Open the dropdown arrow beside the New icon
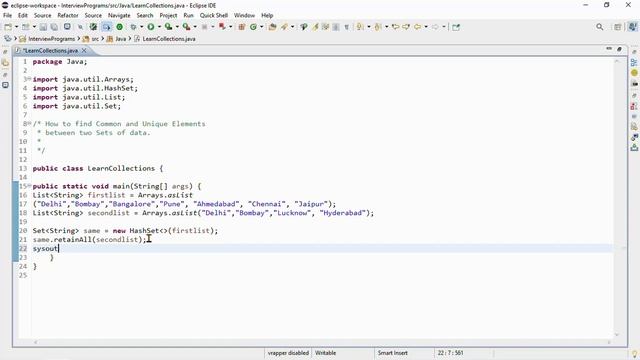 pos(16,27)
